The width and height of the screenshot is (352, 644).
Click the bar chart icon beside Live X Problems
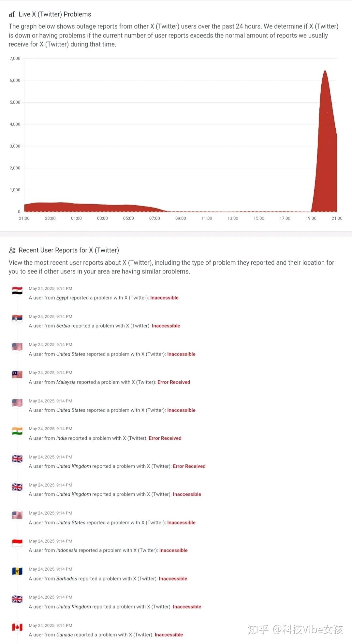point(12,14)
